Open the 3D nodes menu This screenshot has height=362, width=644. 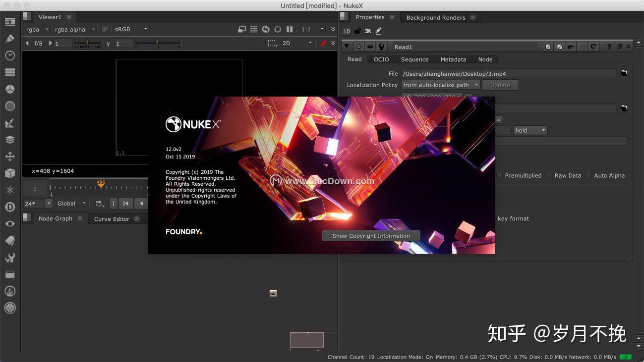coord(10,173)
